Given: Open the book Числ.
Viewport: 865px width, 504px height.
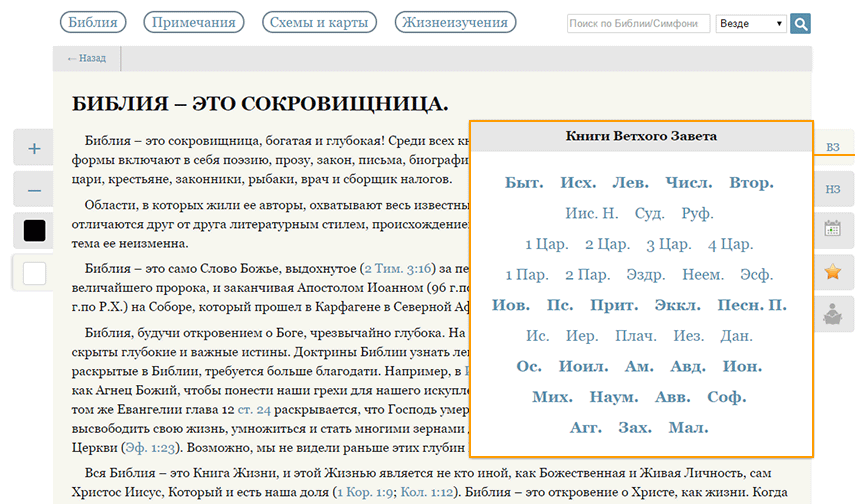Looking at the screenshot, I should click(x=688, y=183).
